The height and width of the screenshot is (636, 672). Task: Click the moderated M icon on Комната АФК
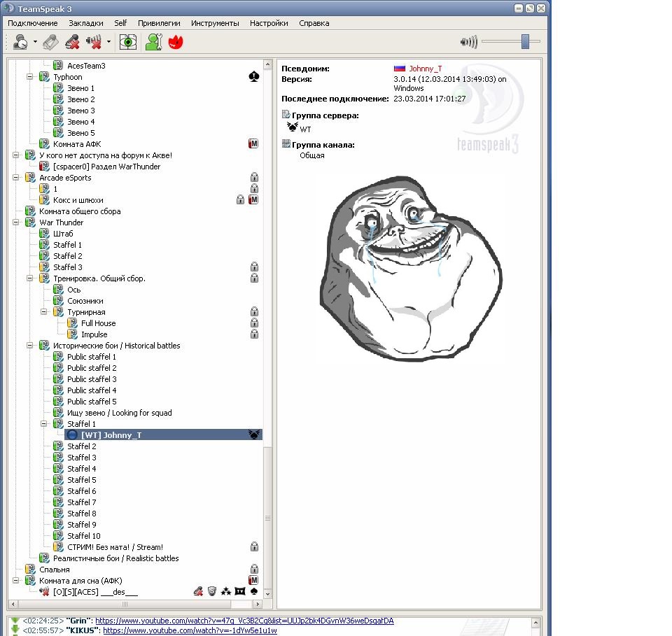coord(253,144)
